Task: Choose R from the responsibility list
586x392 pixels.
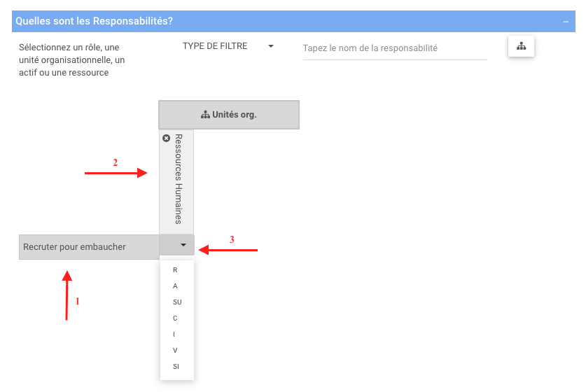Action: click(175, 269)
